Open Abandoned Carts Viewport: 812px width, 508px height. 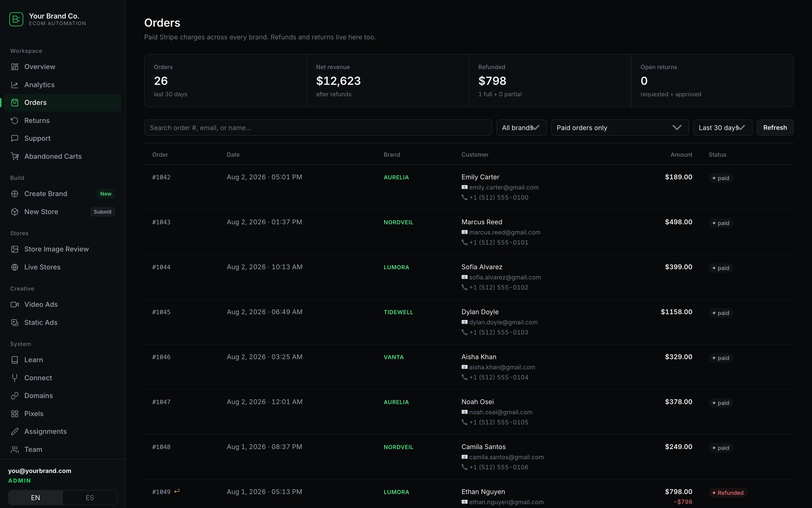[63, 156]
